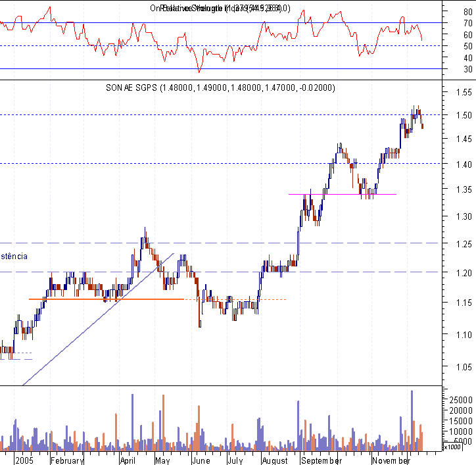Select the solid orange horizontal line
476x465 pixels.
click(107, 299)
